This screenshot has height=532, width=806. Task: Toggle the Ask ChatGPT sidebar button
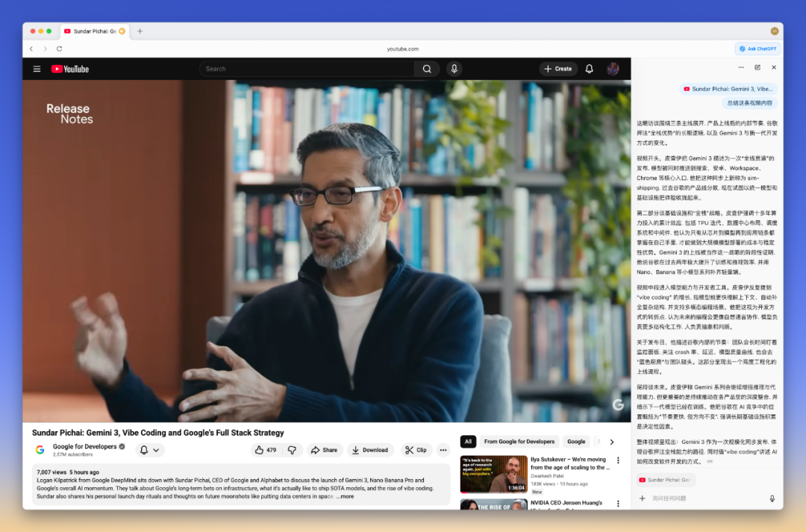(x=757, y=48)
